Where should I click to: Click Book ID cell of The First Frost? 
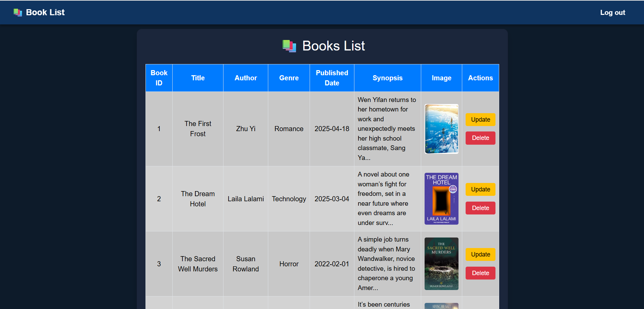tap(159, 129)
